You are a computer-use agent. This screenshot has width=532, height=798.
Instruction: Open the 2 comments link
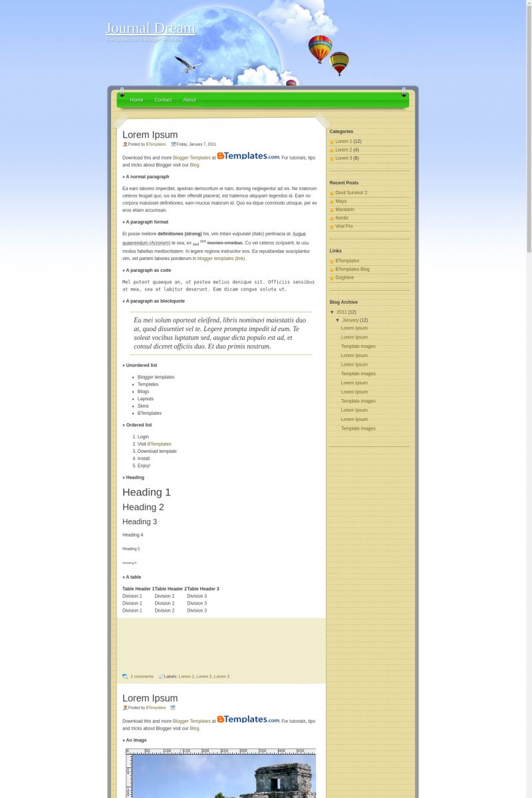(142, 676)
